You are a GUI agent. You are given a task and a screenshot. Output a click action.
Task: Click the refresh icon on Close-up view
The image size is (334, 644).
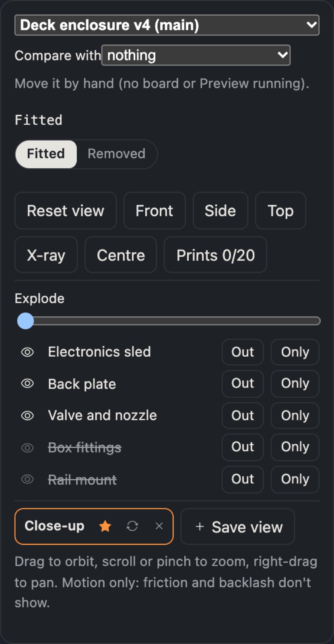(x=132, y=526)
